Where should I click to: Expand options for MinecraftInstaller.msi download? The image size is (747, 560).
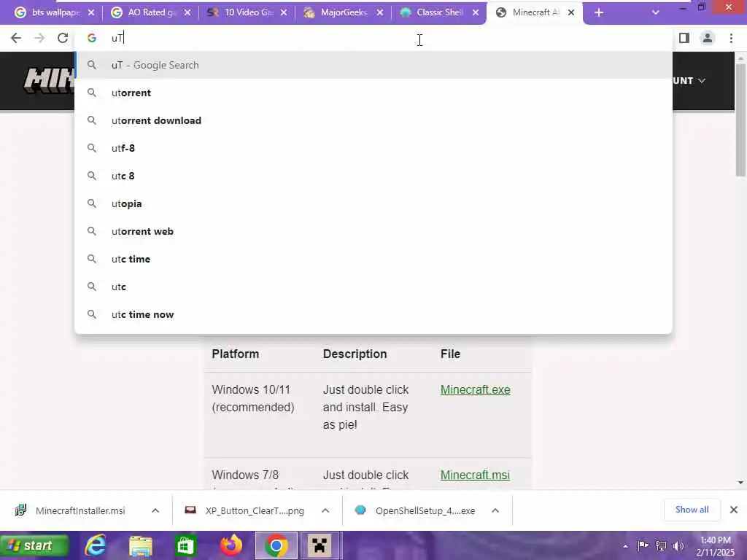click(155, 510)
